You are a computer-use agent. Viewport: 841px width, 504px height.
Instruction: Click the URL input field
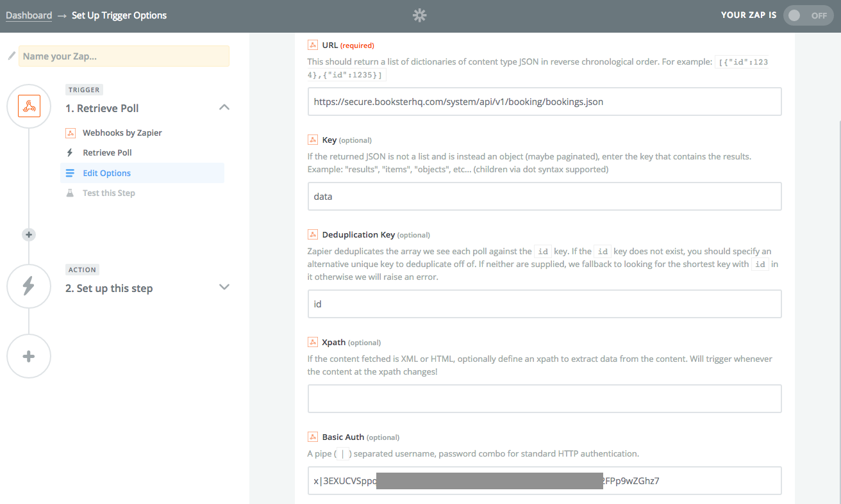(x=544, y=102)
